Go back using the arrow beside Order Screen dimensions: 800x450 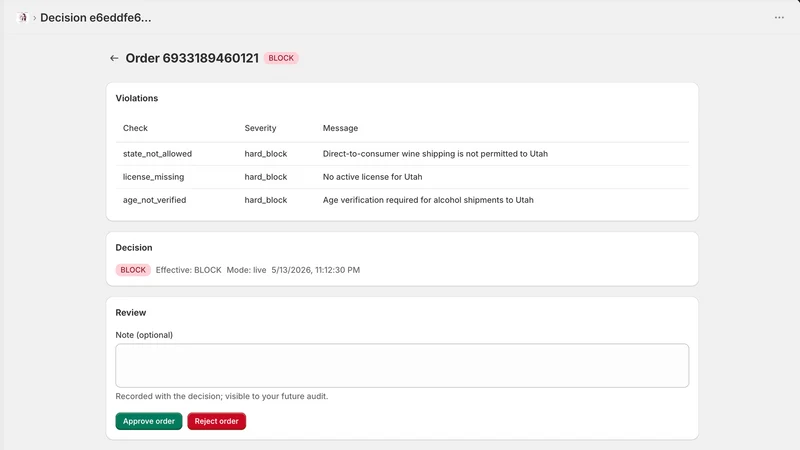tap(114, 58)
